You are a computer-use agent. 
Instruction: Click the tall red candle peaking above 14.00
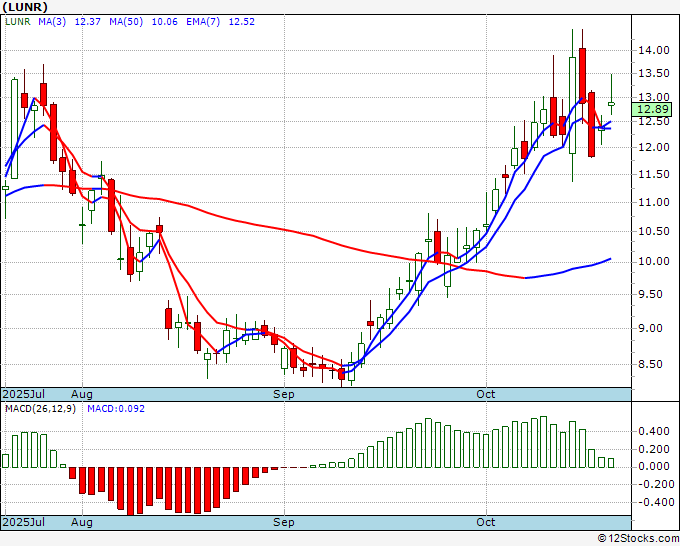[582, 76]
